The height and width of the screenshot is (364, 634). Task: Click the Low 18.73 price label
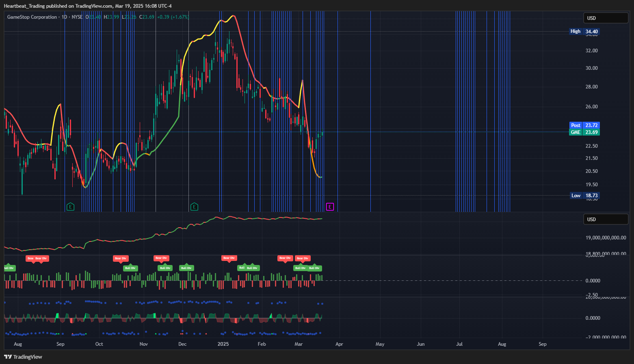pyautogui.click(x=584, y=195)
